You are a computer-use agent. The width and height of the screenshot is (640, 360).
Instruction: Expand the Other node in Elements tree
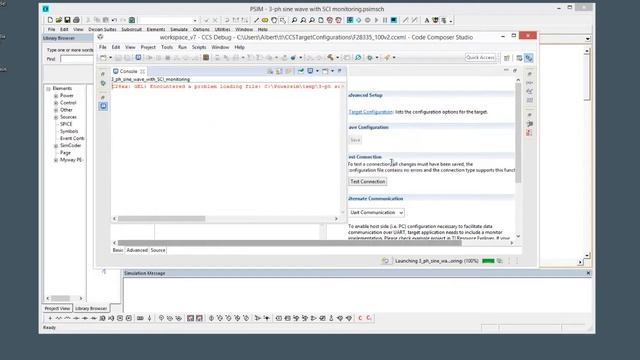click(56, 110)
